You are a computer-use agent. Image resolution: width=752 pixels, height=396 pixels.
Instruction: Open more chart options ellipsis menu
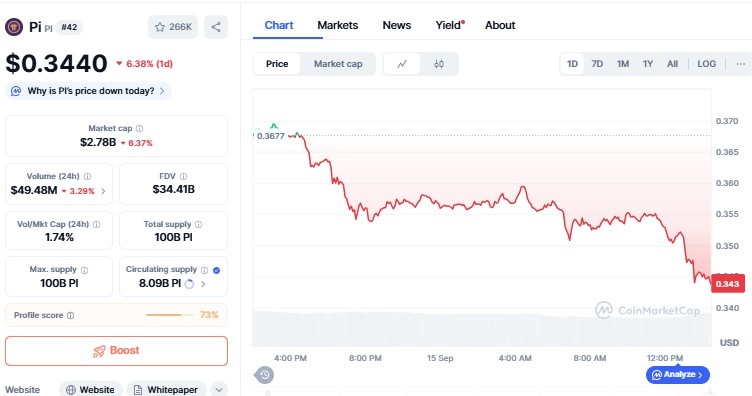[740, 64]
